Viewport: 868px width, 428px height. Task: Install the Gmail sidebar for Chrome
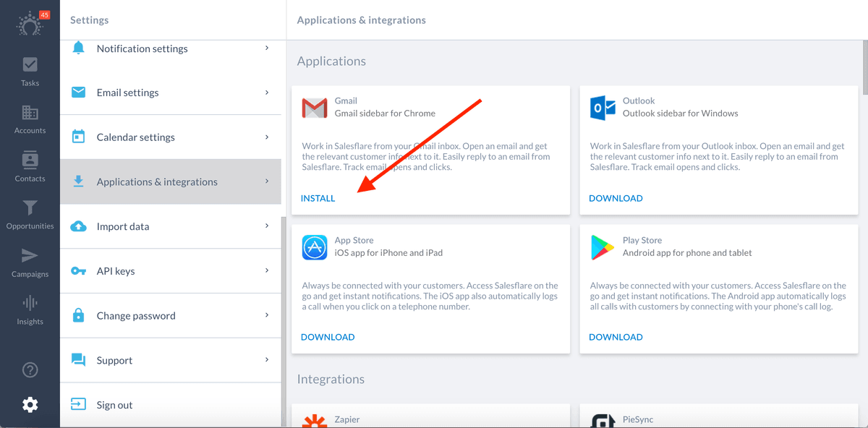click(x=318, y=198)
